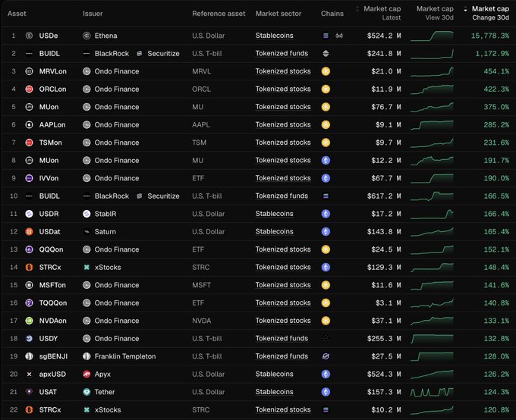Open Tokenized funds link in USDY row
The image size is (516, 420).
pos(282,338)
